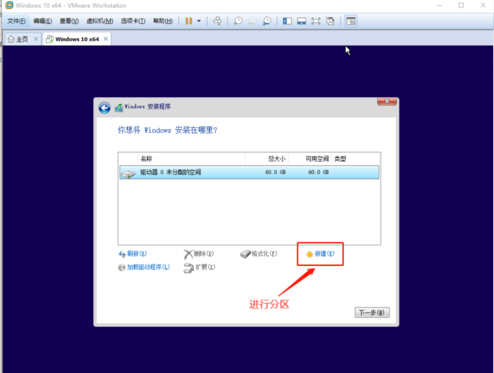The width and height of the screenshot is (494, 373).
Task: Click the drive 0 disk icon
Action: [x=128, y=173]
